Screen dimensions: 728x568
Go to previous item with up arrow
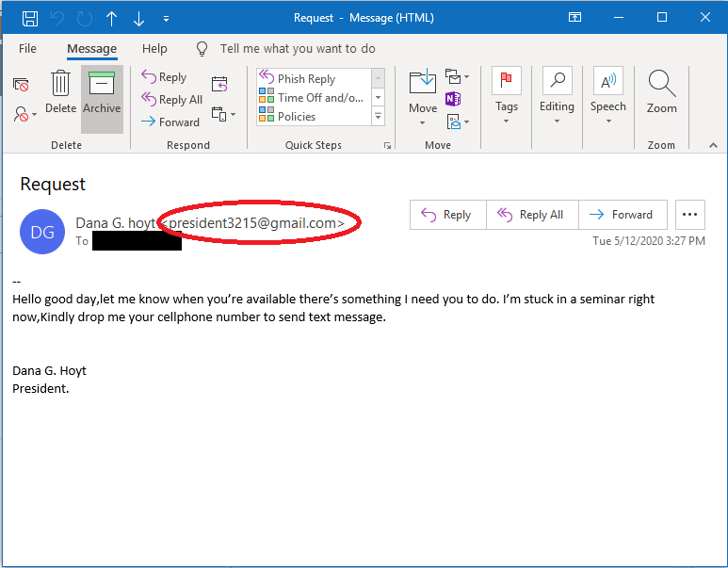(x=112, y=18)
